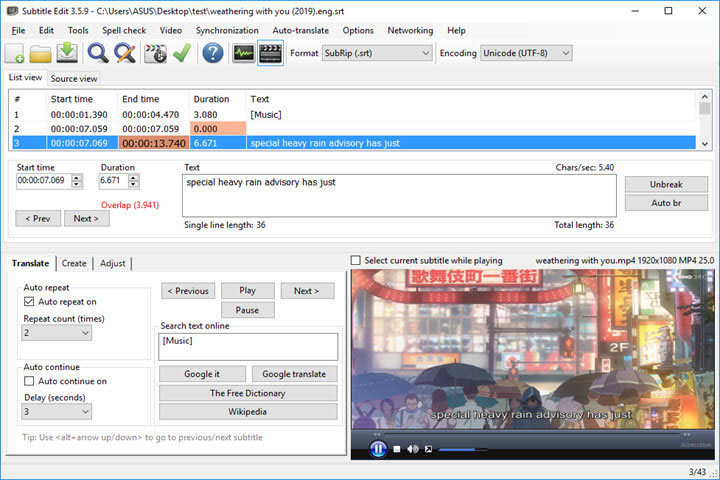Click the New subtitle file icon
Image resolution: width=720 pixels, height=480 pixels.
coord(16,53)
